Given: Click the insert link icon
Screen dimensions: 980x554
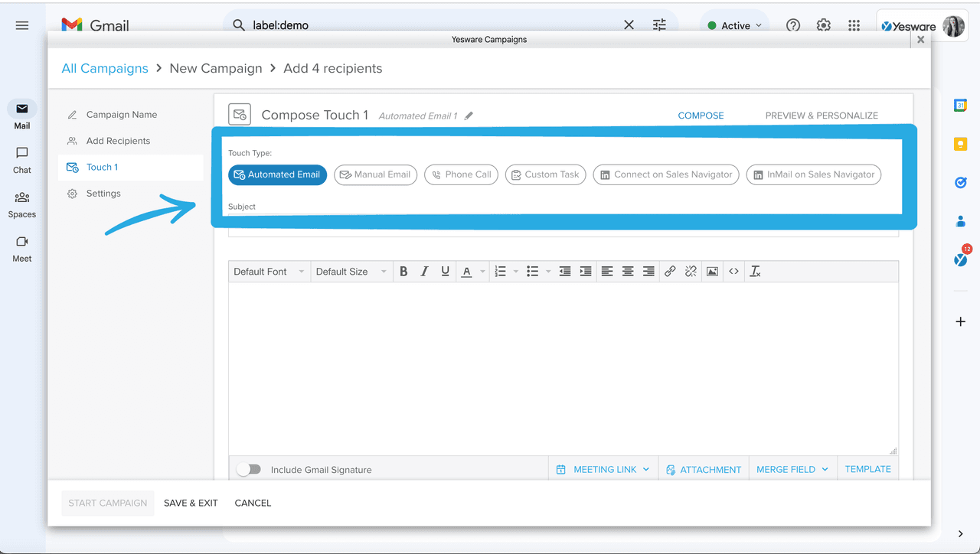Looking at the screenshot, I should [x=670, y=272].
